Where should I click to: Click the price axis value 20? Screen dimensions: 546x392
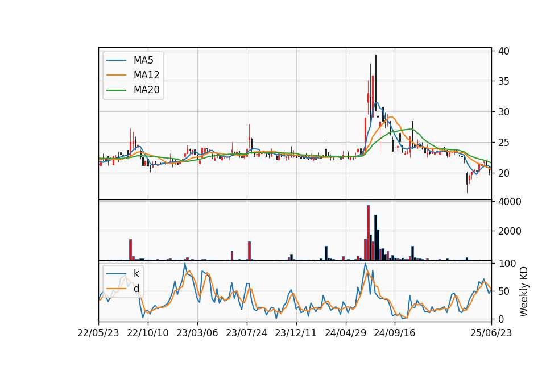click(x=503, y=173)
